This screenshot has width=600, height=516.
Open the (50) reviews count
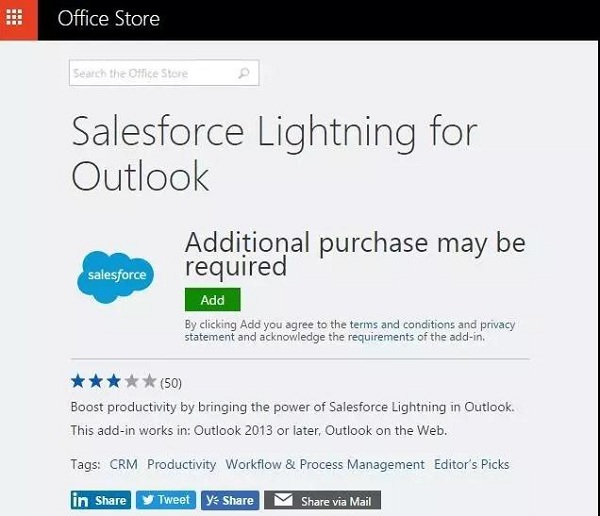[171, 382]
